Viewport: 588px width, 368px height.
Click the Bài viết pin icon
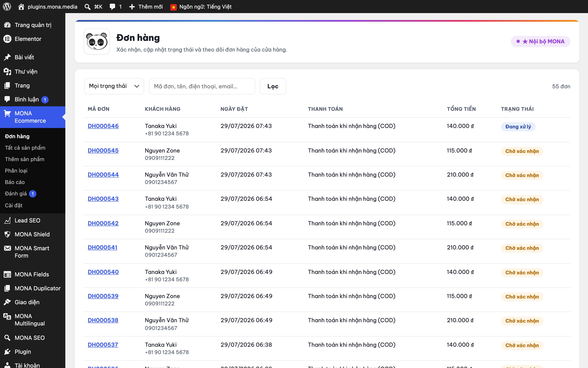[x=7, y=57]
